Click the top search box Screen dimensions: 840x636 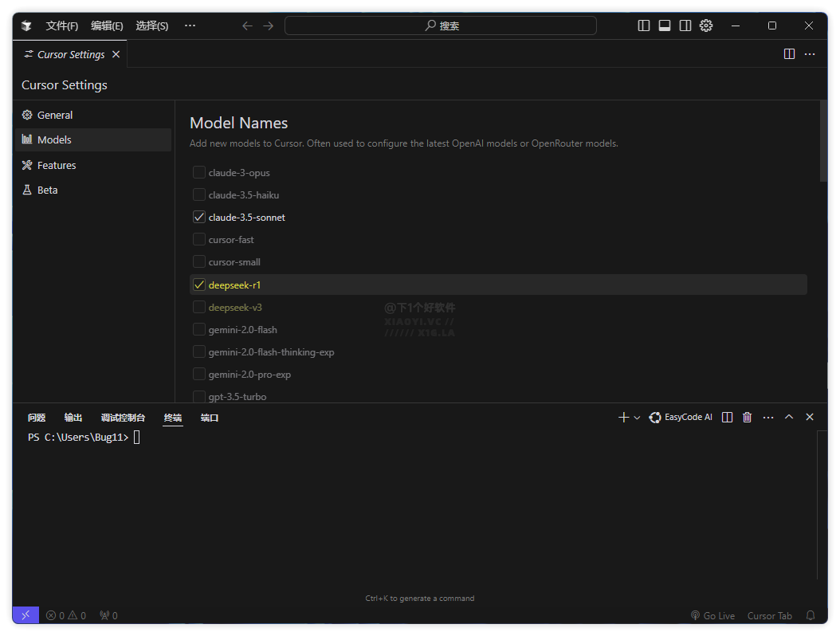(440, 26)
